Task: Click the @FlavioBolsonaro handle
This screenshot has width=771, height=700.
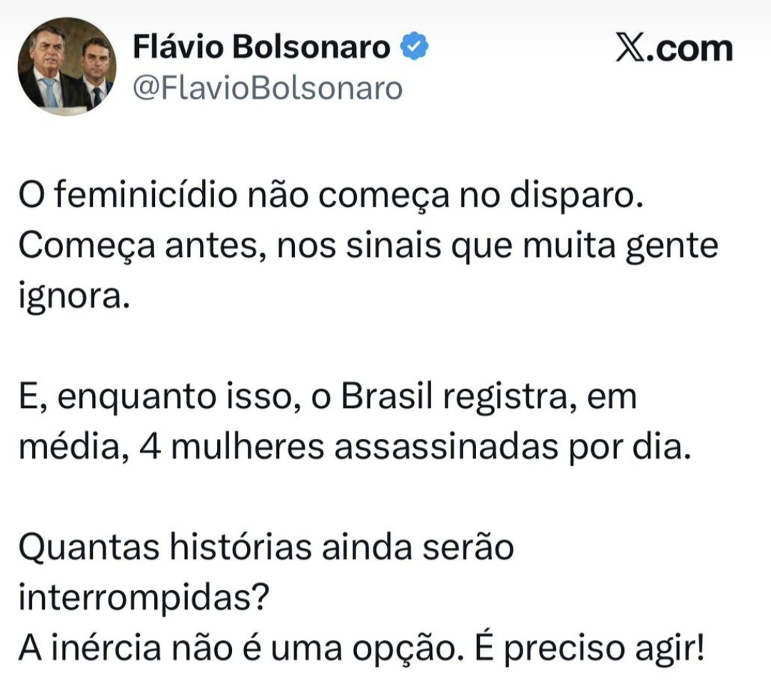Action: point(268,88)
